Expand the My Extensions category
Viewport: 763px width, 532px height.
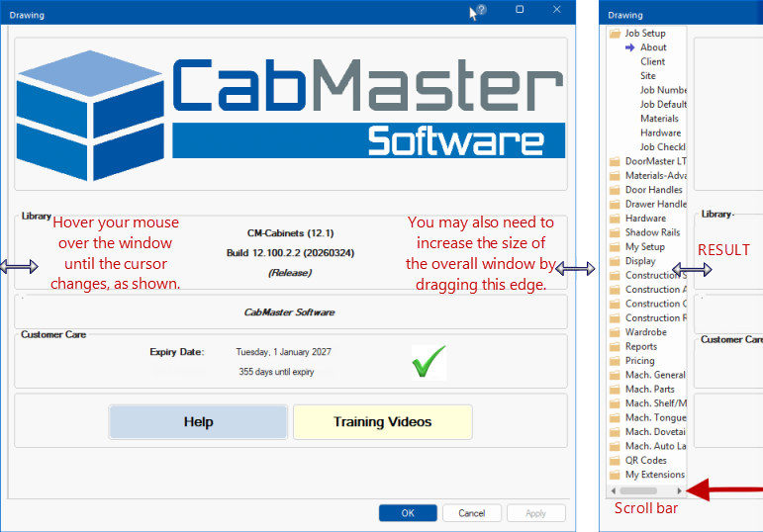click(x=654, y=475)
